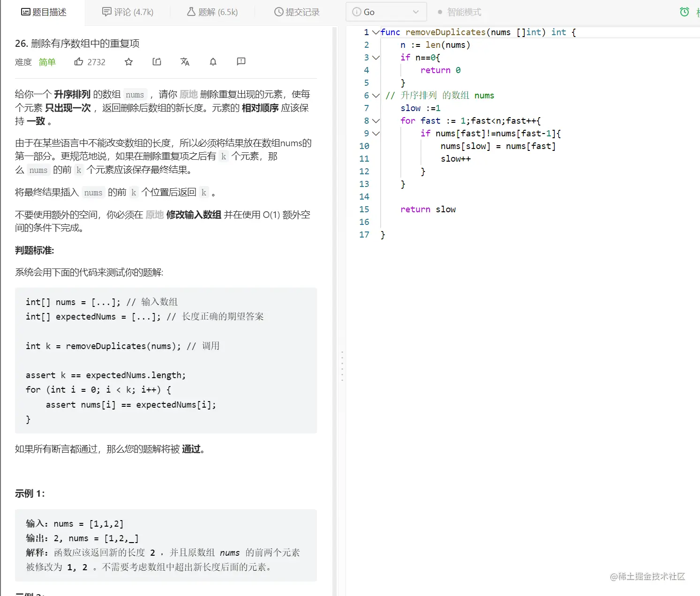Click 'assert k == expectedNums.length;' code line
Viewport: 700px width, 596px height.
point(106,375)
